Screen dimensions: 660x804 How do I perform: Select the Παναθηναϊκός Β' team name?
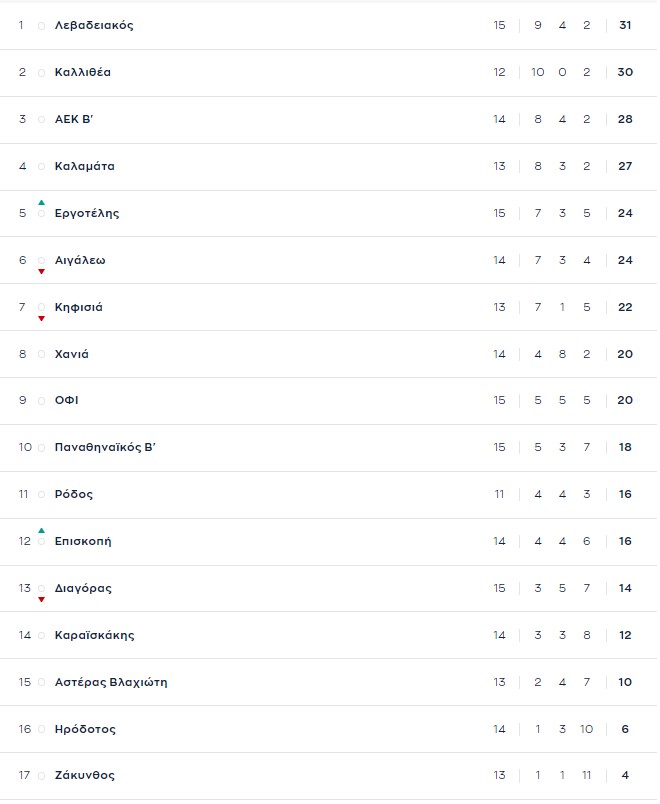pyautogui.click(x=105, y=448)
